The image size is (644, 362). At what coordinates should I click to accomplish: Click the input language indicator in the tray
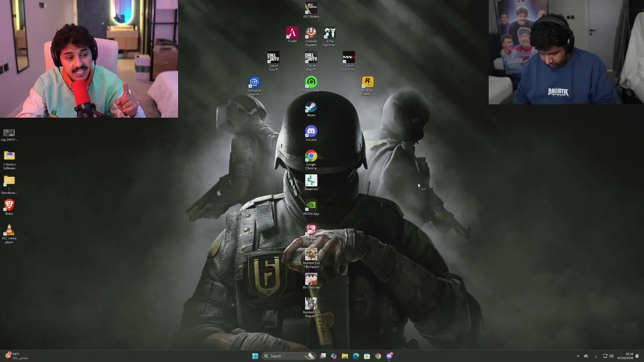pyautogui.click(x=596, y=356)
